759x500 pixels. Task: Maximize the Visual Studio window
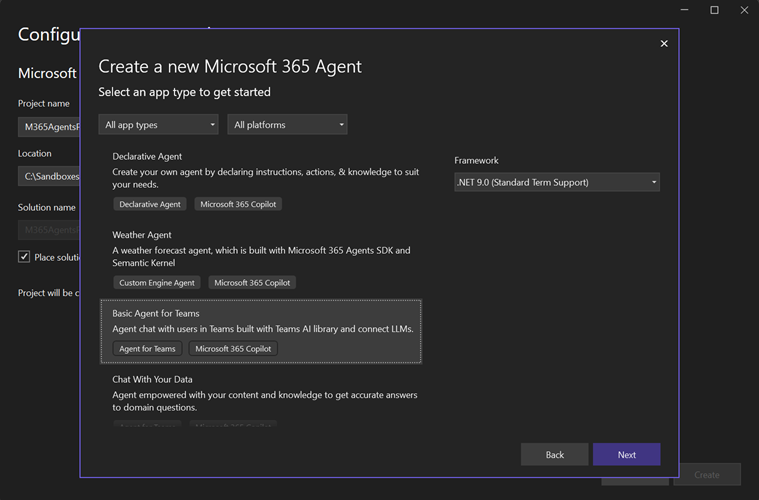[714, 10]
